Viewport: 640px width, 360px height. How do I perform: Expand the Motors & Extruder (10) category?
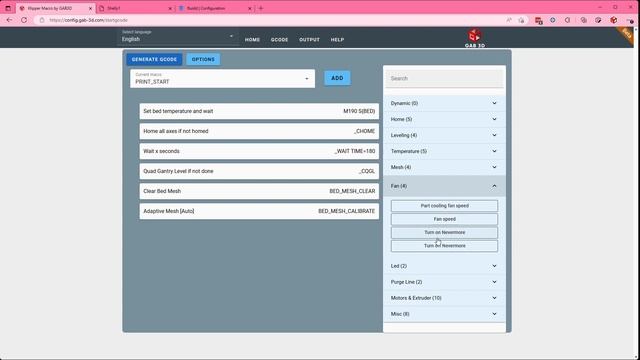pos(444,298)
